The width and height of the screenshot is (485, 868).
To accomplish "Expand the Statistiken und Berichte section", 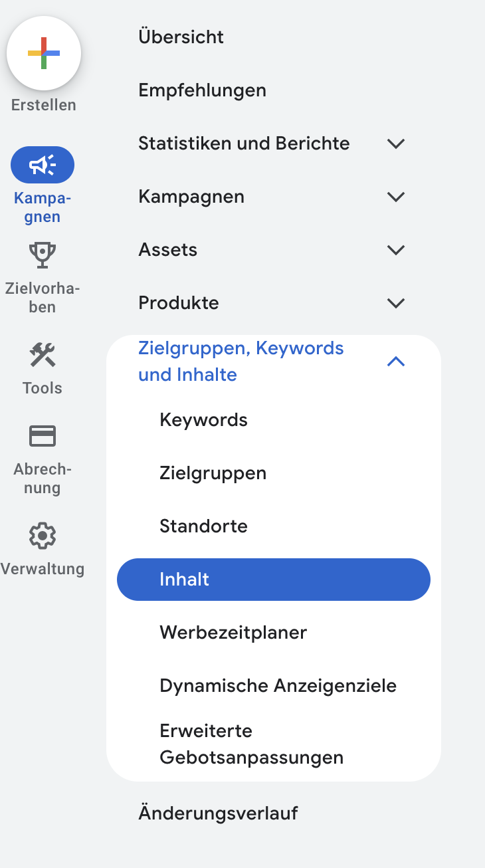I will pos(395,144).
